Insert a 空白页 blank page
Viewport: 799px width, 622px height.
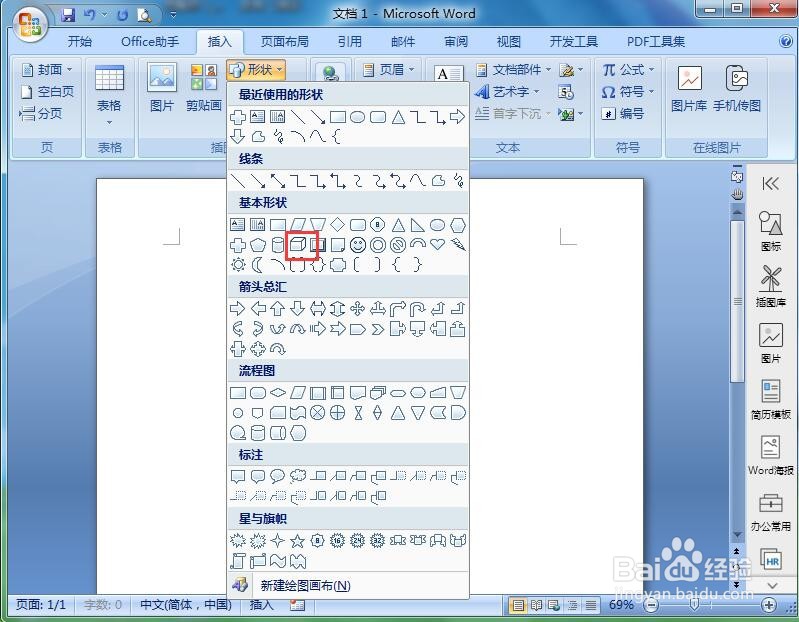pyautogui.click(x=47, y=92)
